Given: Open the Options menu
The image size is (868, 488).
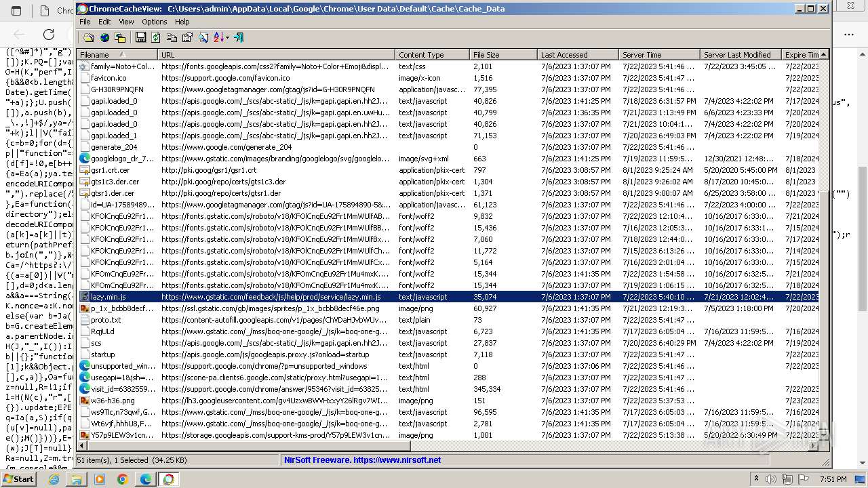Looking at the screenshot, I should [155, 22].
